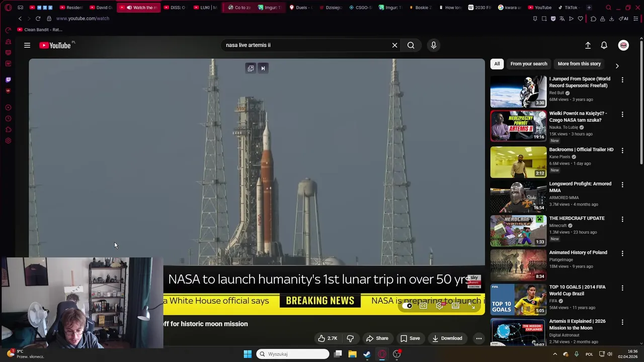Open options for THE HERDCRAFT UPDATE video
Screen dimensions: 644x362
pos(622,219)
